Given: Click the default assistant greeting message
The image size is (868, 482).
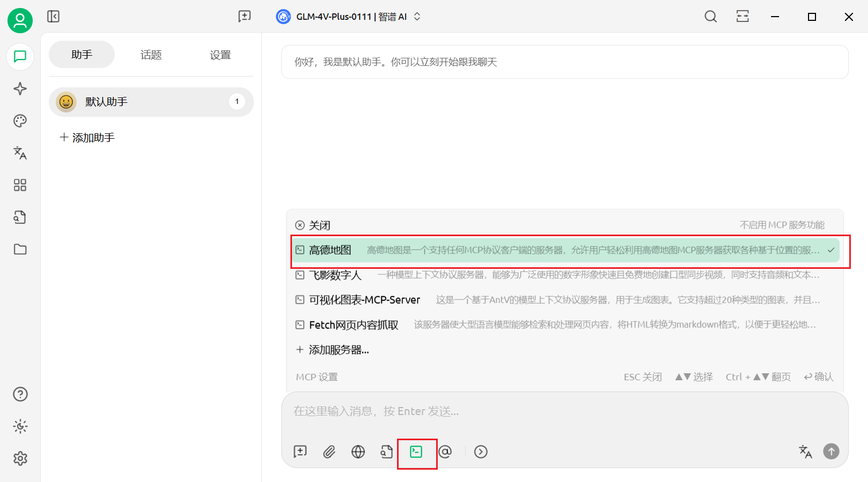Looking at the screenshot, I should coord(565,62).
